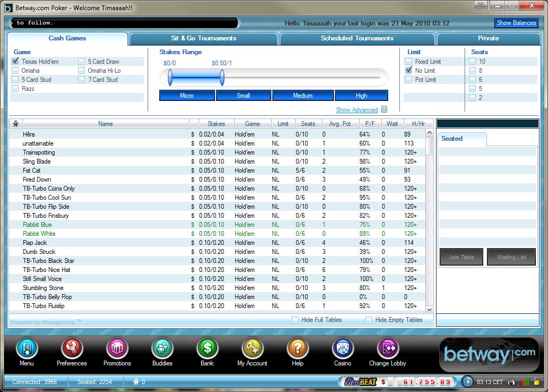Click the BadBeat jackpot logo
Screen dimensions: 548x392
pos(361,382)
